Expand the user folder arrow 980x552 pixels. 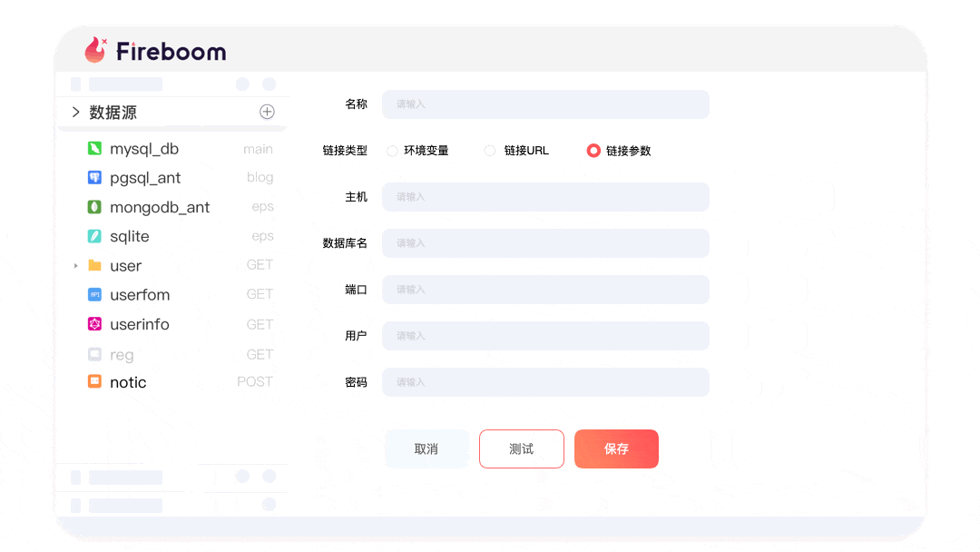point(75,266)
